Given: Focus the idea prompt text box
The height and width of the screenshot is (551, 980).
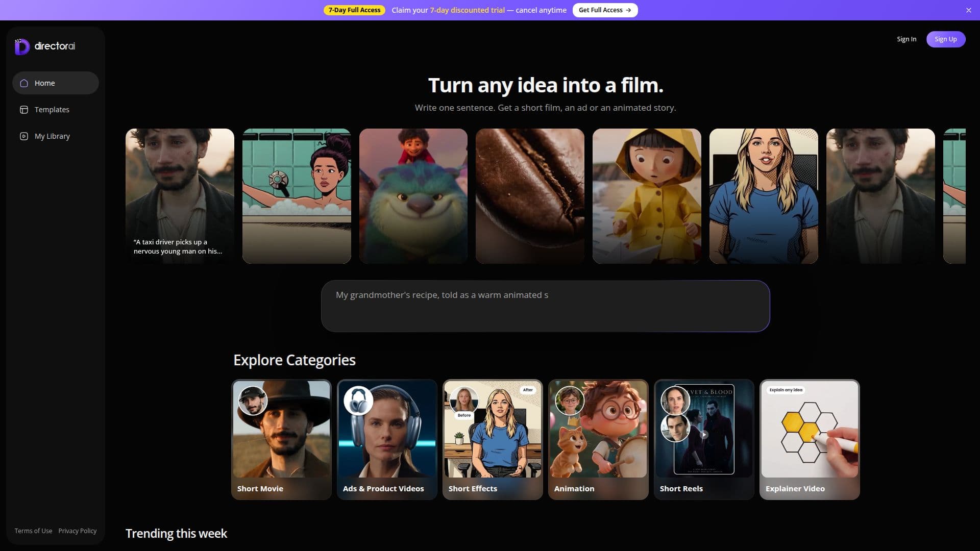Looking at the screenshot, I should point(545,306).
